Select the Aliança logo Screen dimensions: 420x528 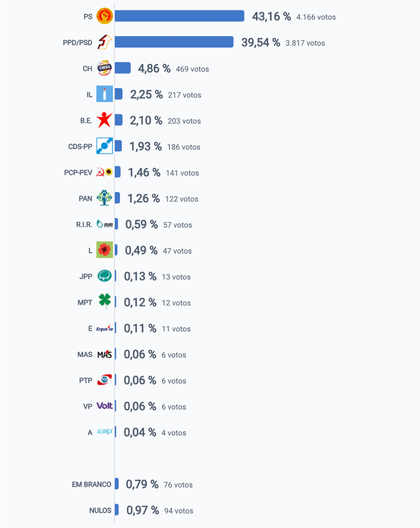pos(105,432)
